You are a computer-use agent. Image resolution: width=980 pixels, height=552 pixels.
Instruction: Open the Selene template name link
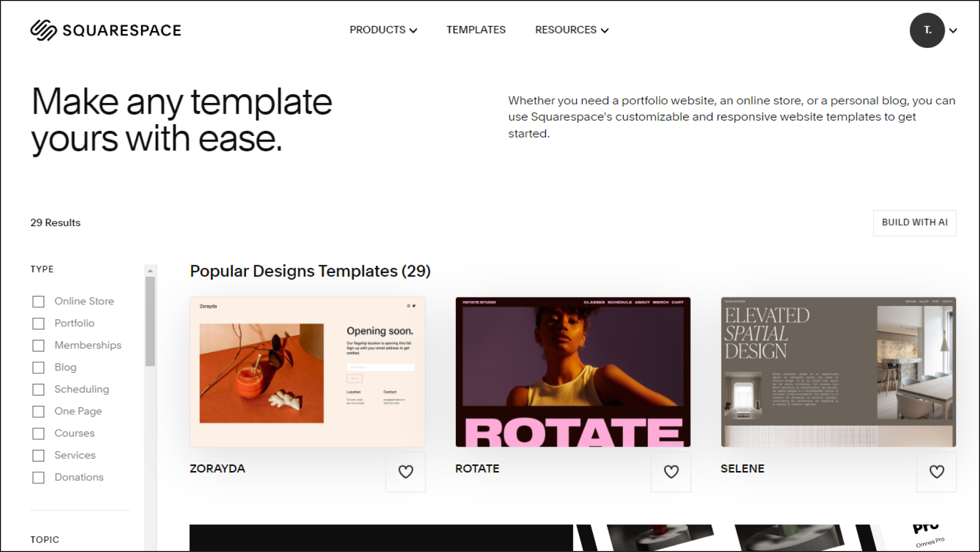(742, 468)
